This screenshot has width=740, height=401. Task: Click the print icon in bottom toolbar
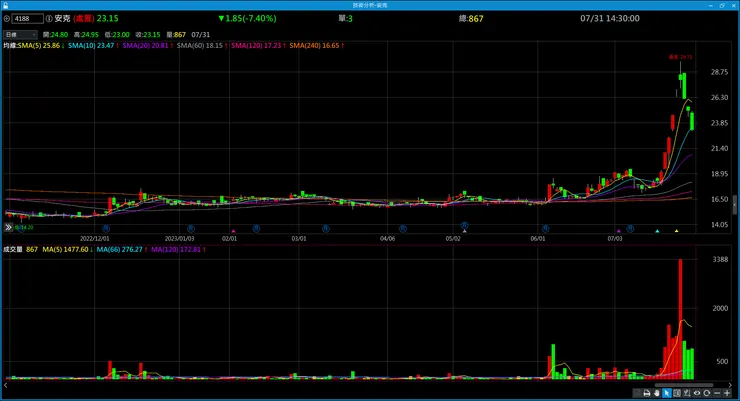point(647,393)
